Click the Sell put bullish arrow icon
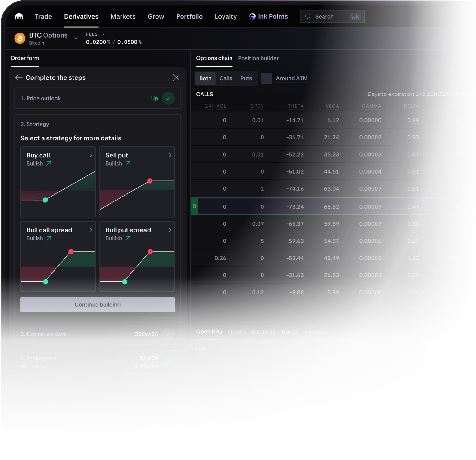This screenshot has width=476, height=460. point(128,163)
